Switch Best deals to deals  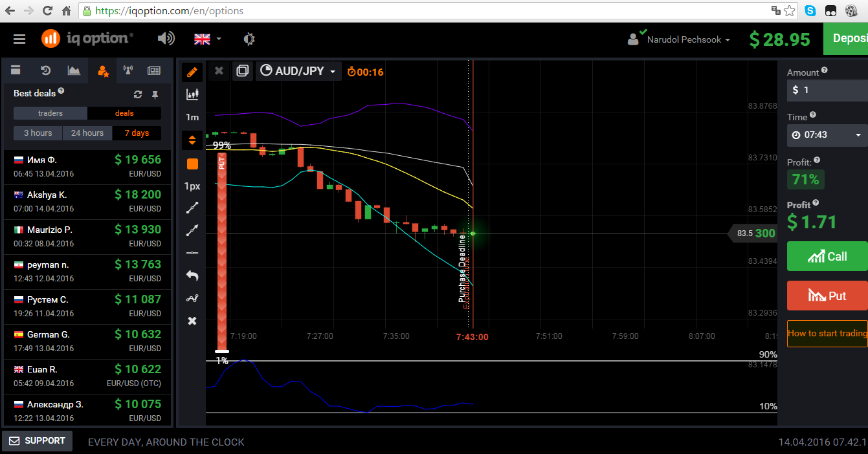click(124, 113)
